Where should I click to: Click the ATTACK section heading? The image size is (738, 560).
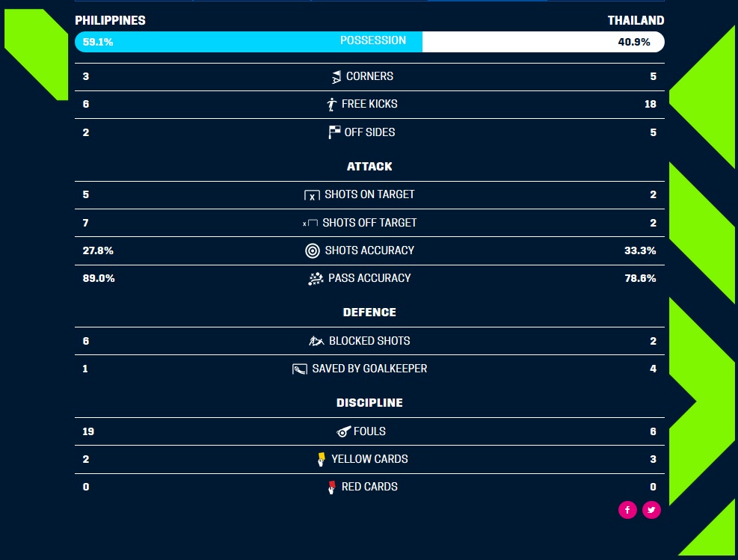click(x=369, y=167)
